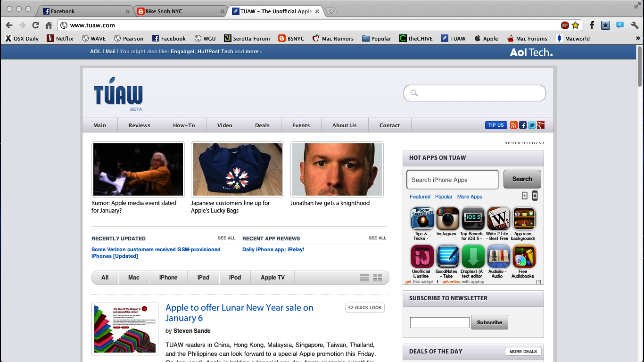Switch to the Facebook browser tab
The height and width of the screenshot is (362, 644).
click(x=85, y=11)
